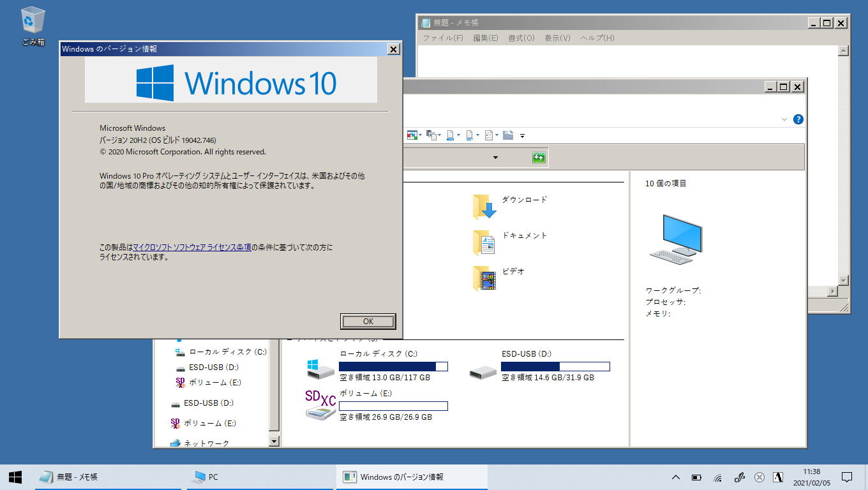Open dropdown arrow beside second blank-page icon
The height and width of the screenshot is (490, 868).
point(477,135)
